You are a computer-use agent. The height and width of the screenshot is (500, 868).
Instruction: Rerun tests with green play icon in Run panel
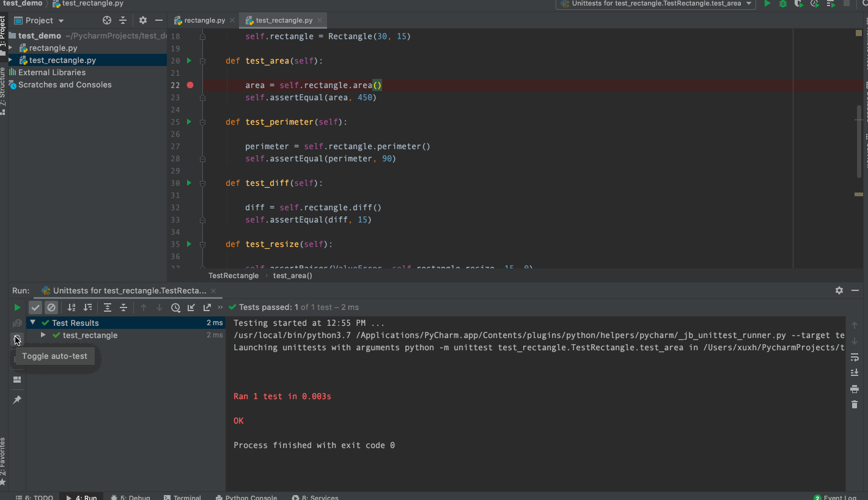(17, 307)
